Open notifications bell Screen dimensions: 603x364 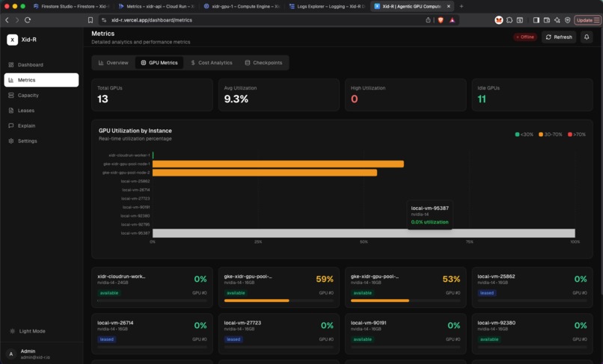587,37
